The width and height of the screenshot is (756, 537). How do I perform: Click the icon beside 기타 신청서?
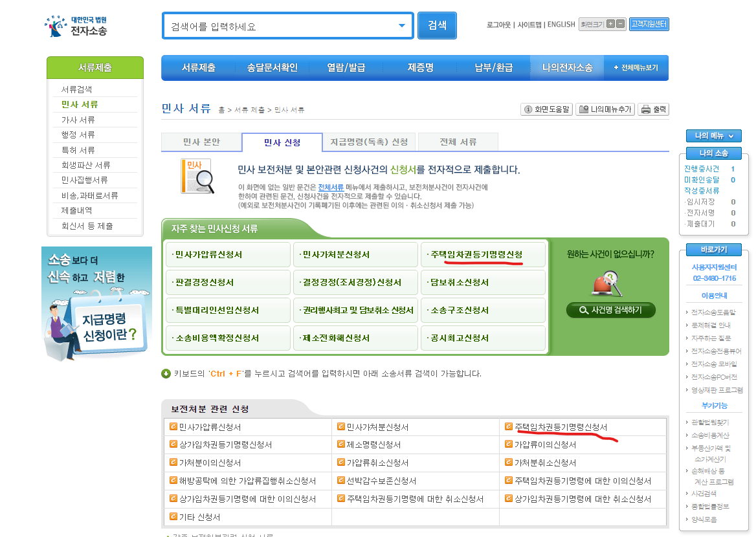173,516
